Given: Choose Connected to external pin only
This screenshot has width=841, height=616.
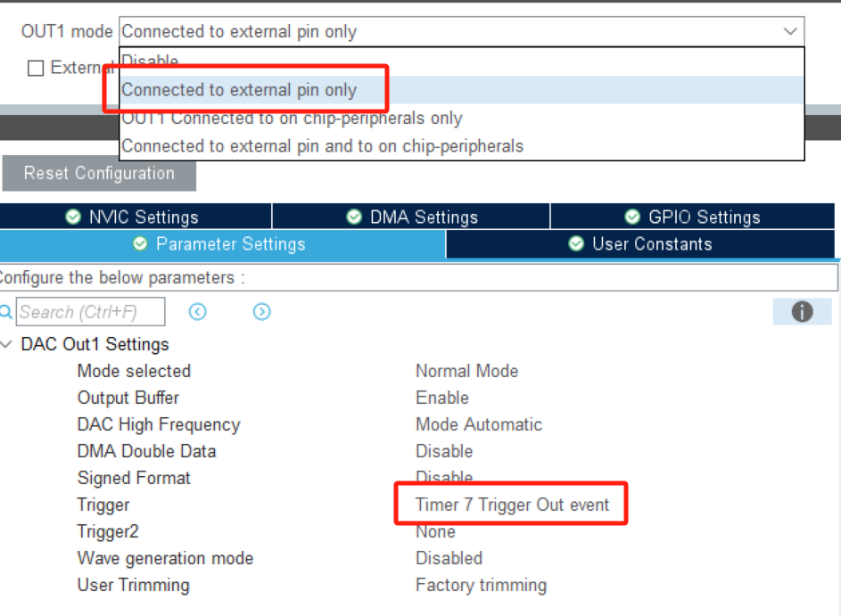Looking at the screenshot, I should (x=239, y=90).
